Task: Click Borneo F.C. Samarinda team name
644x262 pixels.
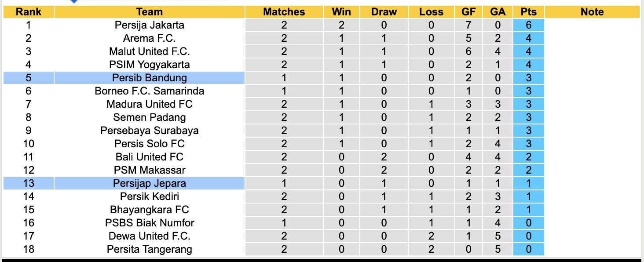Action: [150, 91]
